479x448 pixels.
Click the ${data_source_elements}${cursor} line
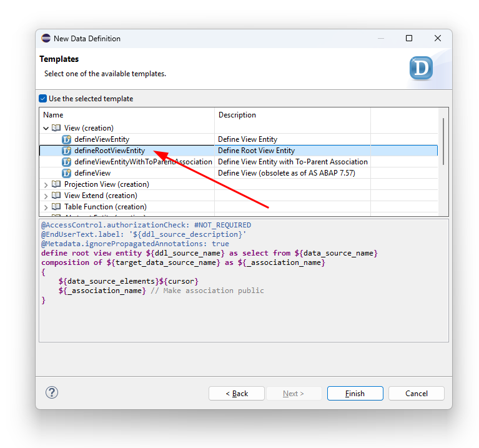click(129, 281)
